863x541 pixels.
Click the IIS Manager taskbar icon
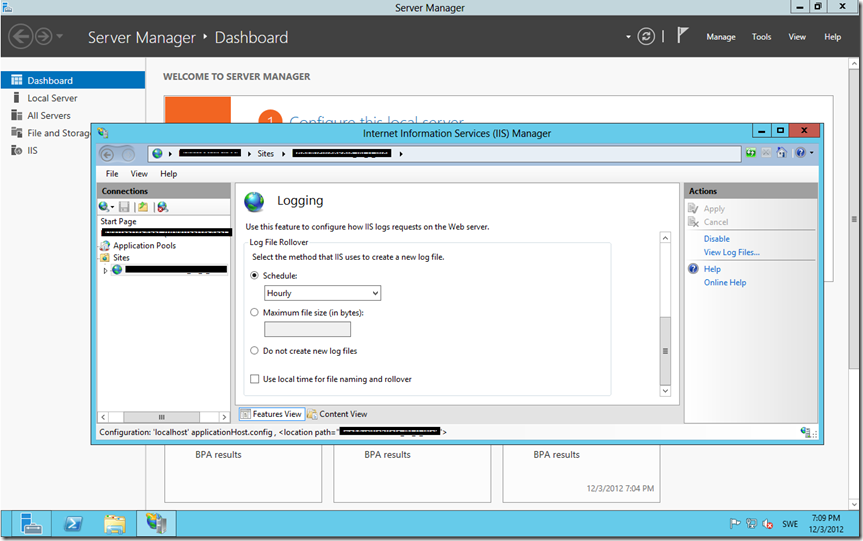pos(156,523)
